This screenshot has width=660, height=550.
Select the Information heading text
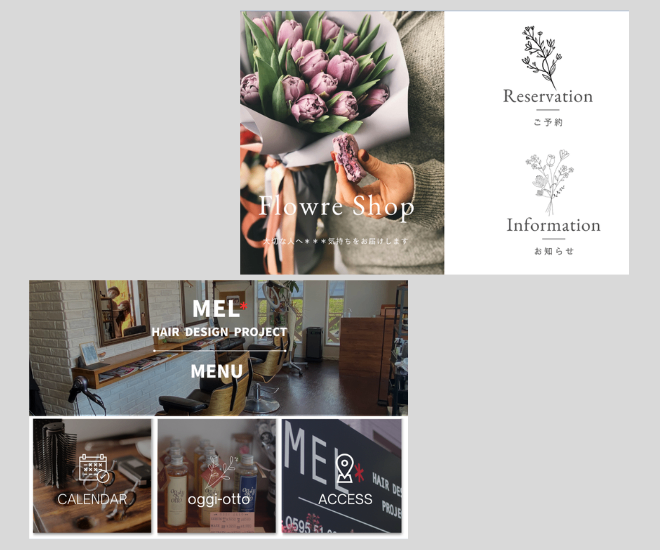(553, 225)
